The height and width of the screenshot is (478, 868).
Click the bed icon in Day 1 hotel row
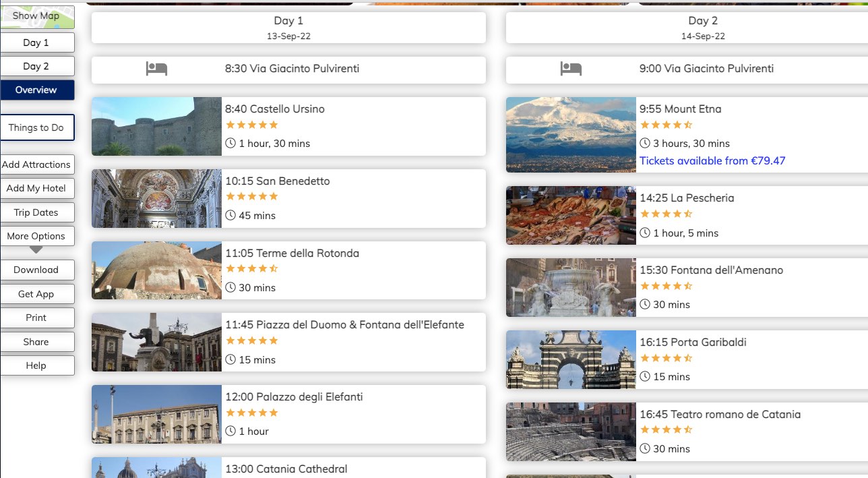tap(156, 69)
